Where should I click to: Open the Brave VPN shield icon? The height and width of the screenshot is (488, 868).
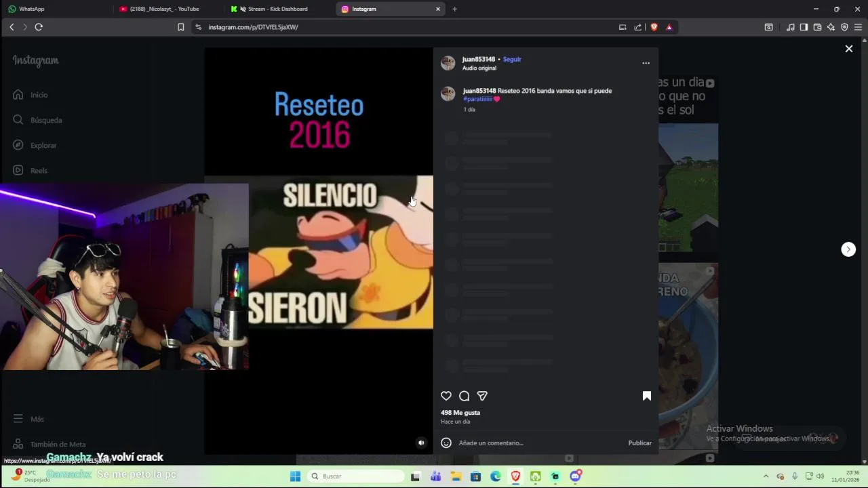844,27
